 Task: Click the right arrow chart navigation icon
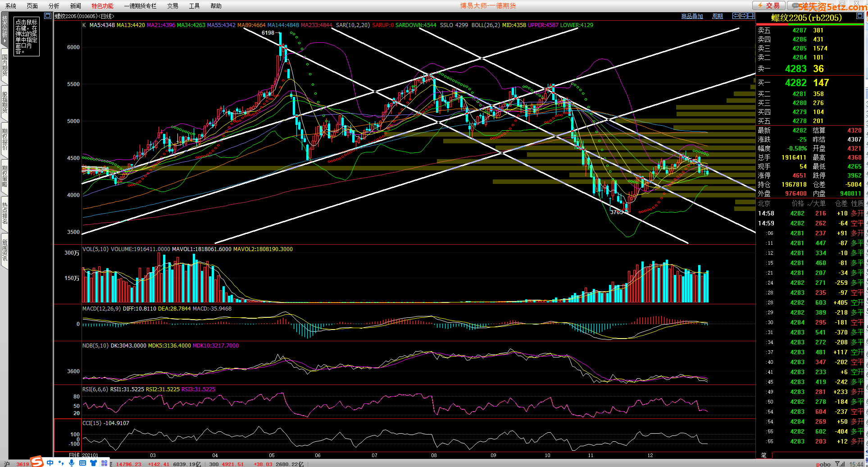[744, 16]
